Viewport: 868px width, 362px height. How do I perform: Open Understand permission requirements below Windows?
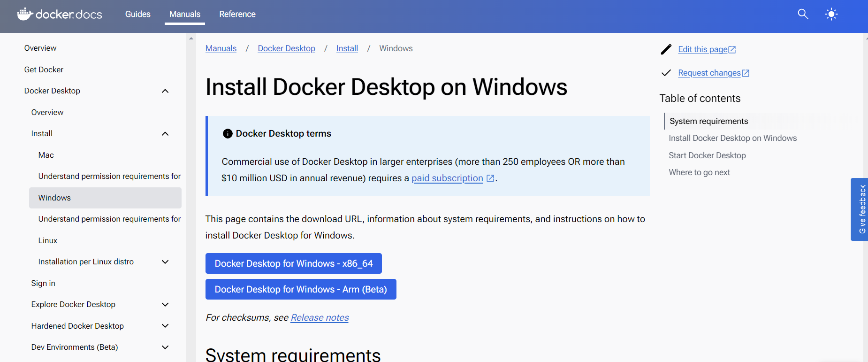109,219
